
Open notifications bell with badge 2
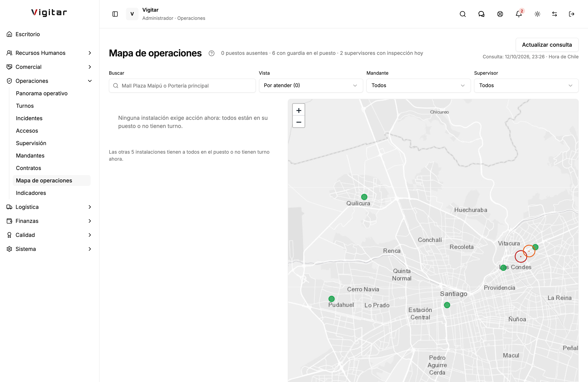point(519,14)
